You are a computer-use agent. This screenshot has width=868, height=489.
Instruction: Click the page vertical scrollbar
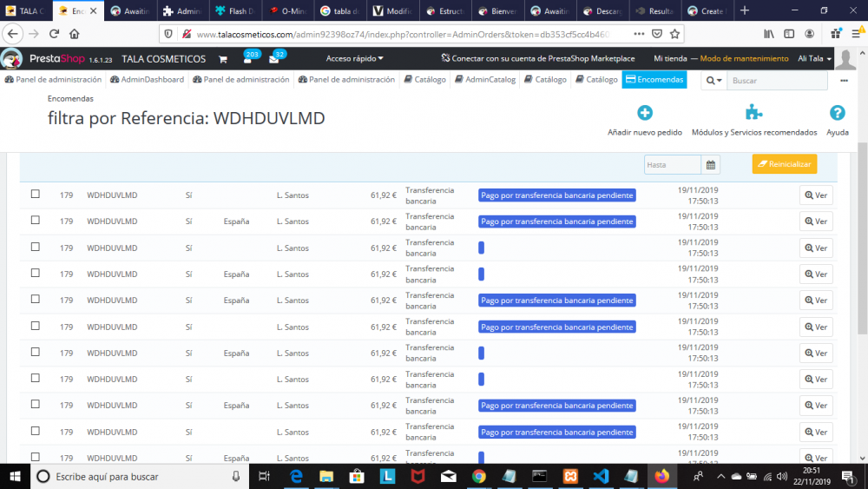[862, 238]
